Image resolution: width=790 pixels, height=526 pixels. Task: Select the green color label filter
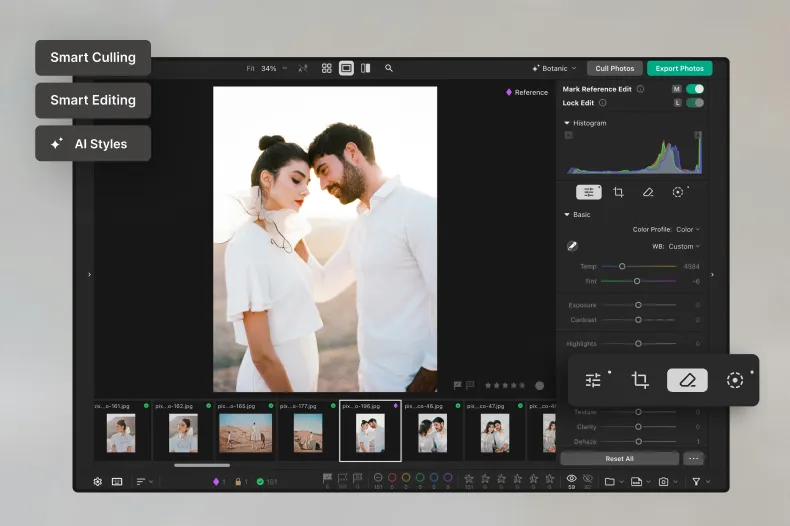pos(420,478)
